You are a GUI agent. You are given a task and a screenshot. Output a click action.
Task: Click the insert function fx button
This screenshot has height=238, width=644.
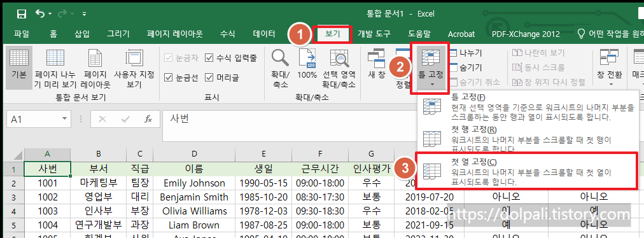click(x=148, y=119)
